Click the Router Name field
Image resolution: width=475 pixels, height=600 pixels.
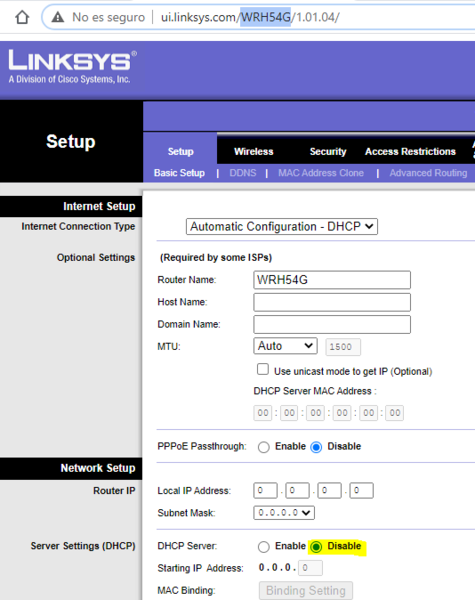(x=332, y=280)
